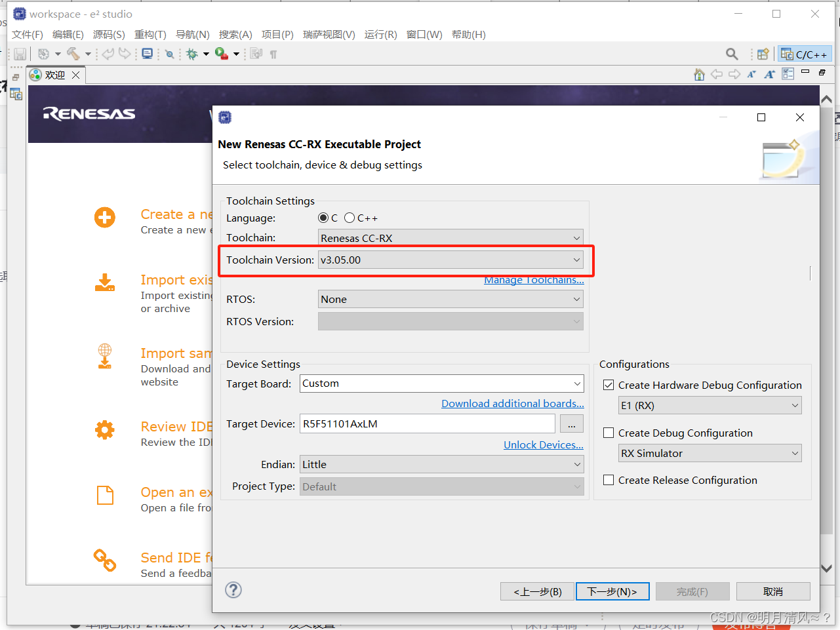The width and height of the screenshot is (840, 630).
Task: Click the blue monitor console icon
Action: [x=148, y=54]
